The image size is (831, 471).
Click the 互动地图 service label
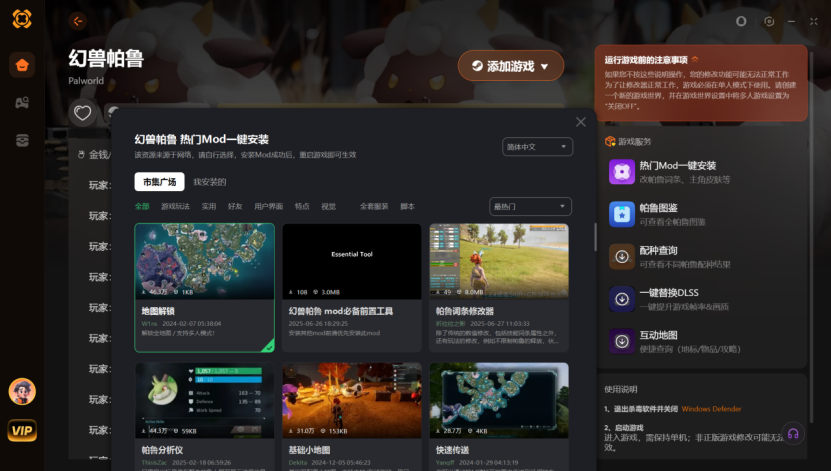point(658,335)
